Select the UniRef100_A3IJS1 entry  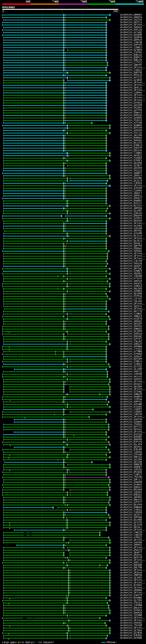131,133
